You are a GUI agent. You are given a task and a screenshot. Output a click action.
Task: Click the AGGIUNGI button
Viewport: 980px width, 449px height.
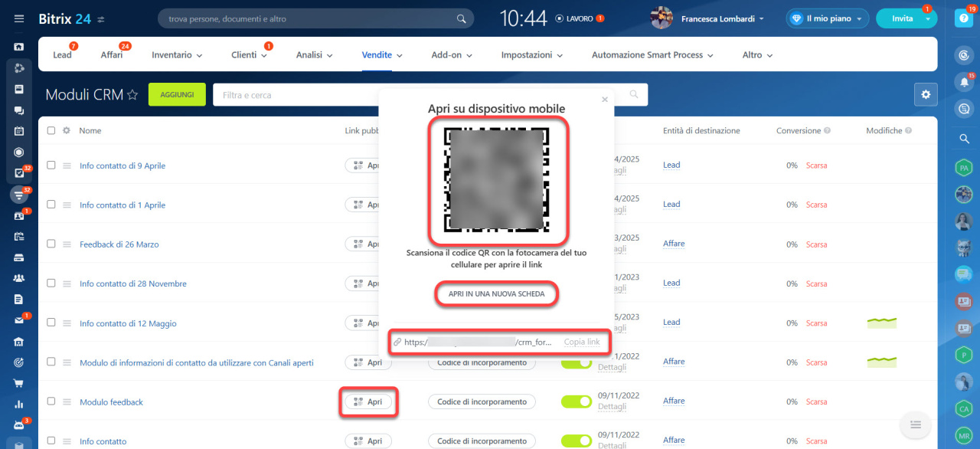[x=177, y=94]
